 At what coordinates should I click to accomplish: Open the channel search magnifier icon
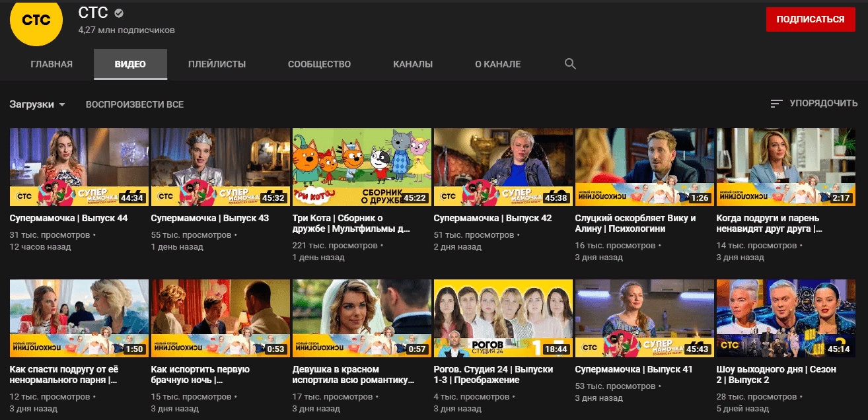point(570,64)
